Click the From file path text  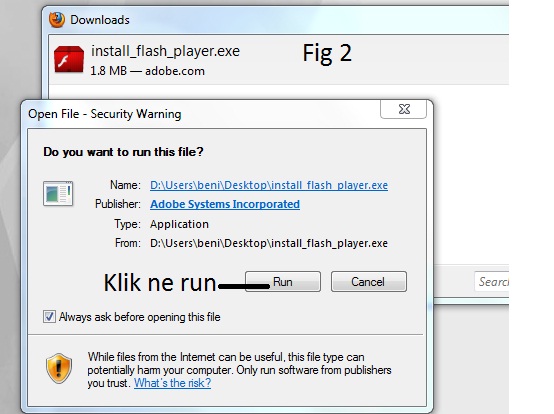tap(269, 243)
